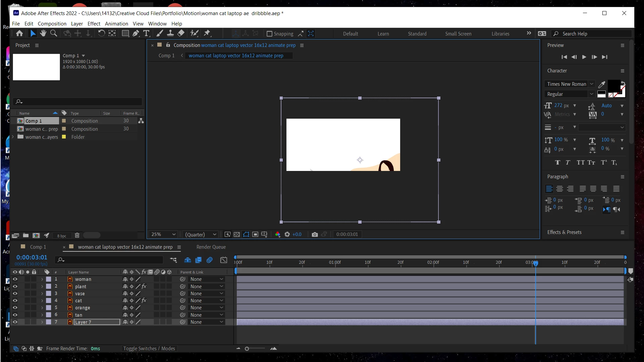Viewport: 644px width, 362px height.
Task: Take a snapshot with camera icon
Action: (315, 234)
